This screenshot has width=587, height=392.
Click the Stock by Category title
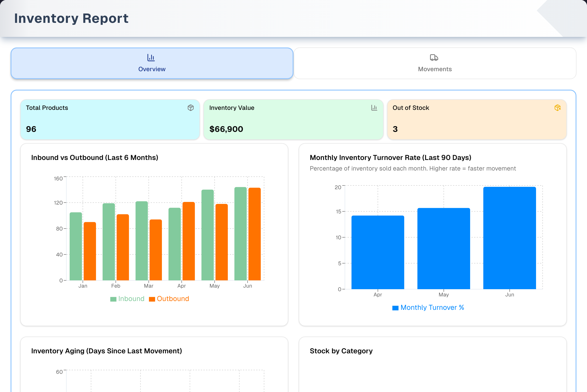tap(341, 351)
